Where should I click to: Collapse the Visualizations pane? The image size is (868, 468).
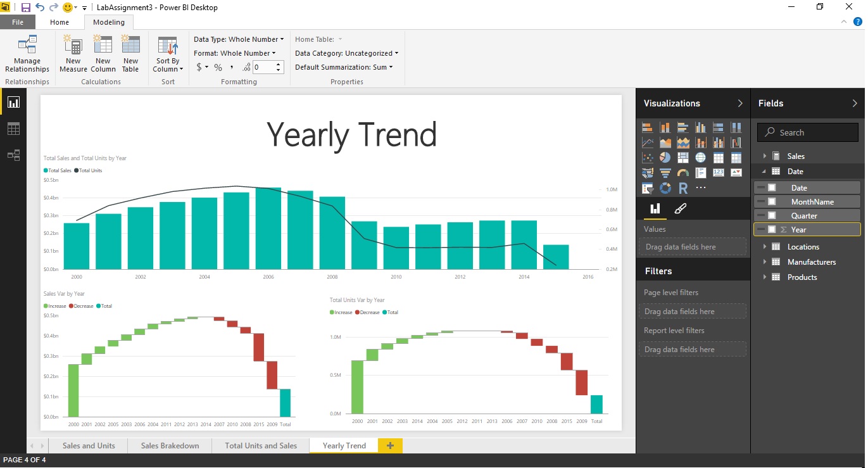point(740,103)
